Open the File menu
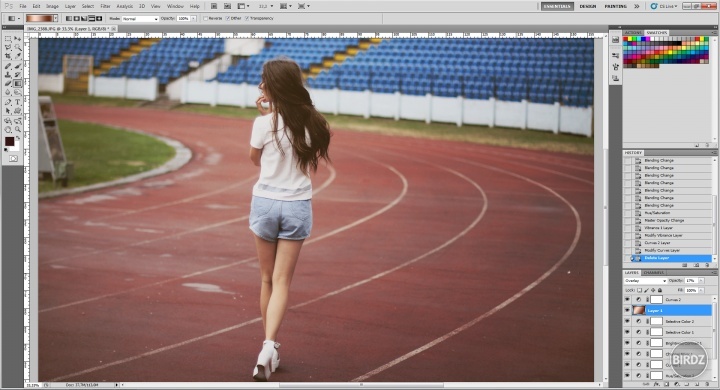Image resolution: width=720 pixels, height=390 pixels. click(23, 6)
